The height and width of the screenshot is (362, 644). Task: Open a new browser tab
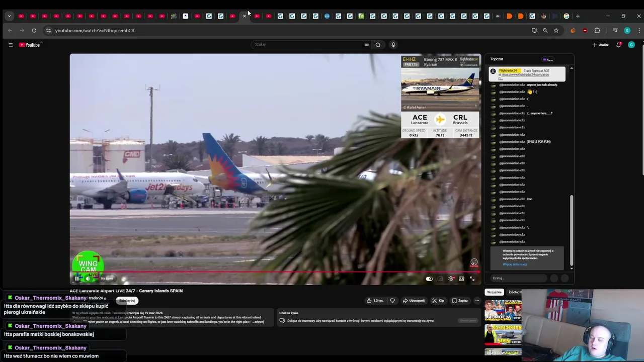coord(578,16)
